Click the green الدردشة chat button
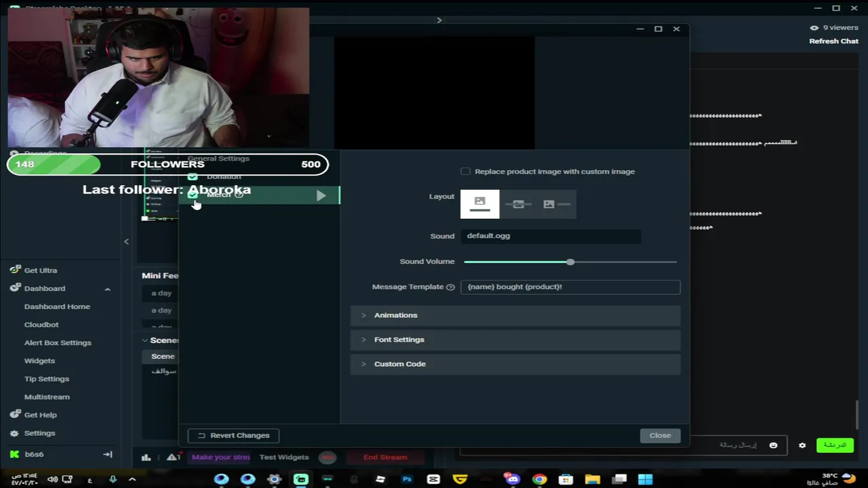868x488 pixels. [x=834, y=445]
